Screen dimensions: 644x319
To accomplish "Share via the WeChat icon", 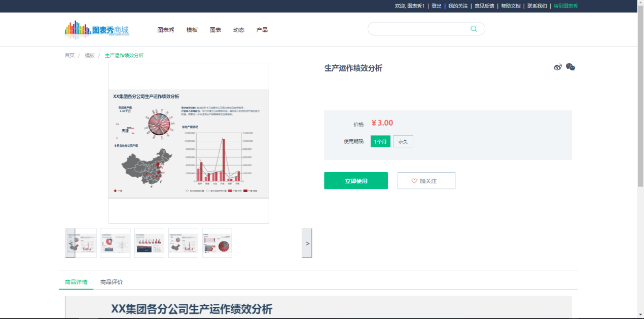I will (570, 67).
